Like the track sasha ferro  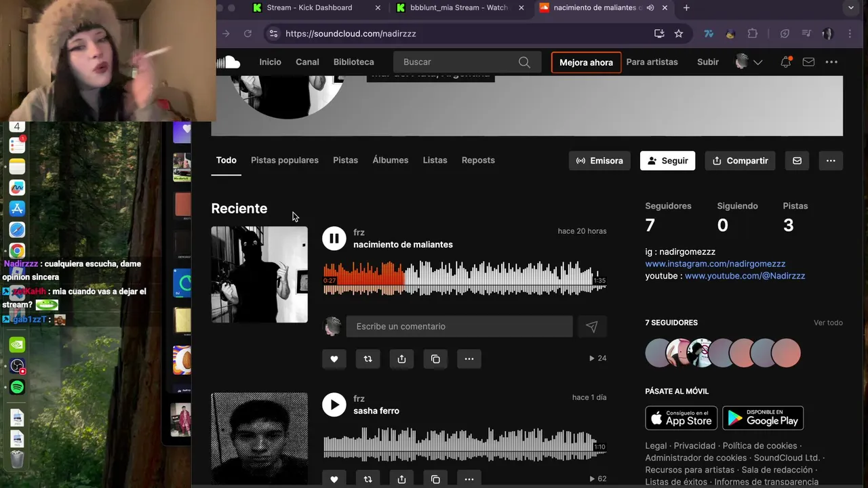click(334, 479)
